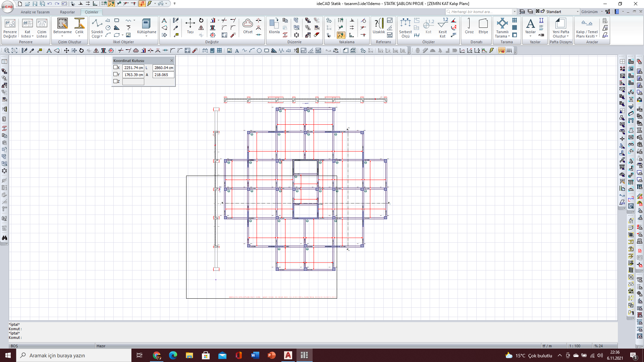
Task: Open Kalıp / Temel Planı Kesiti tool
Action: pos(587,28)
